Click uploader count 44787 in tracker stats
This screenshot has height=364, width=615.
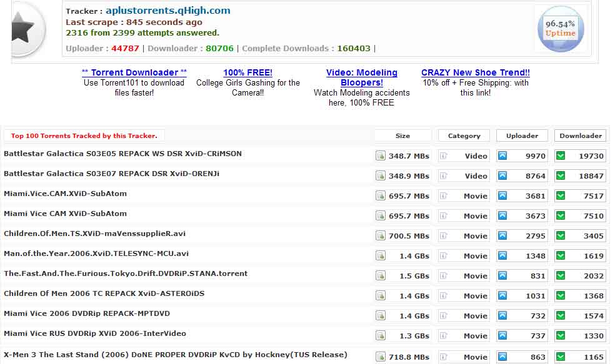[x=125, y=48]
